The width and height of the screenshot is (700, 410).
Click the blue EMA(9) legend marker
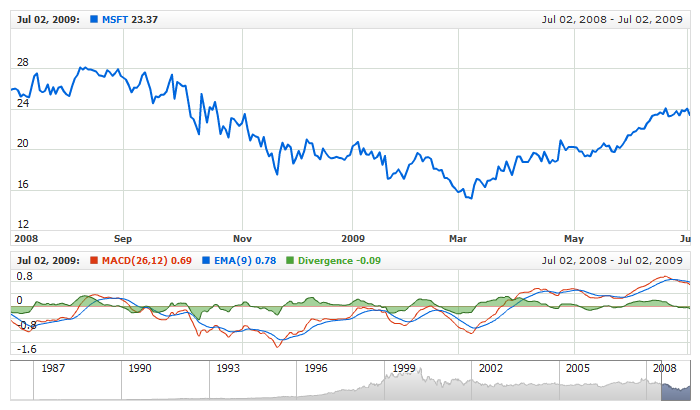point(207,261)
